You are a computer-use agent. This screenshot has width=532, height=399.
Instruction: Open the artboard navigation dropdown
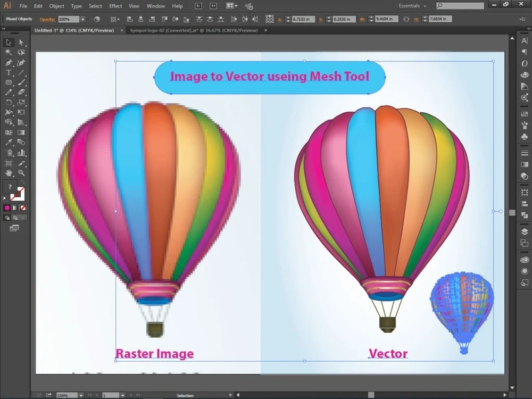122,395
